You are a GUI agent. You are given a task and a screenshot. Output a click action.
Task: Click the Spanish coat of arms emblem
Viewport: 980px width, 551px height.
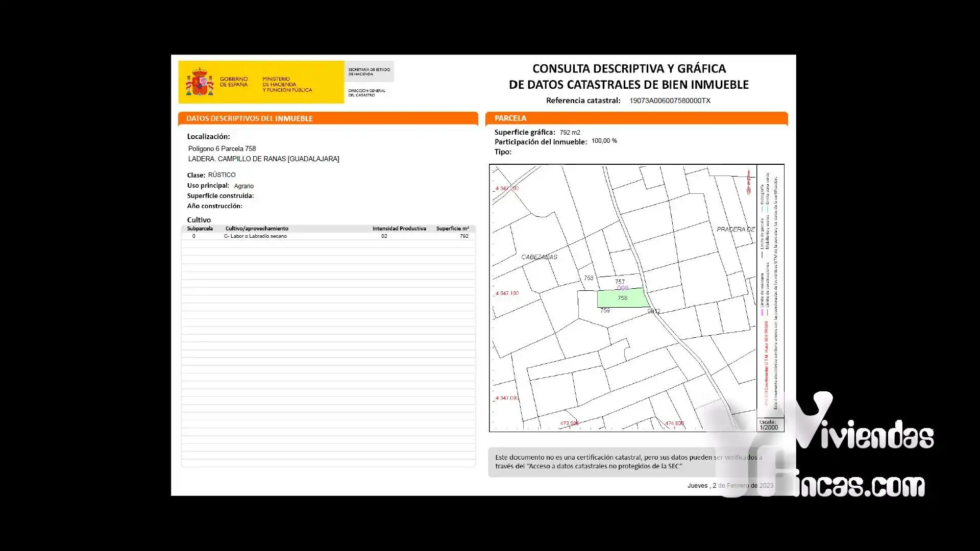[x=200, y=82]
